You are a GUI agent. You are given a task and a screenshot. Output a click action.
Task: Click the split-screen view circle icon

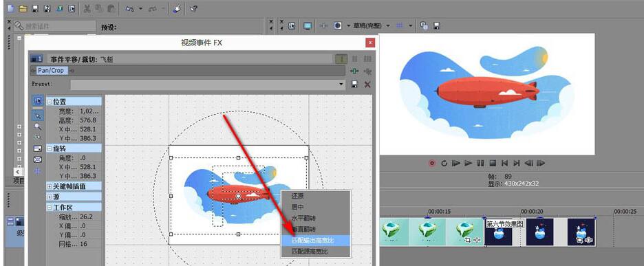[x=338, y=25]
